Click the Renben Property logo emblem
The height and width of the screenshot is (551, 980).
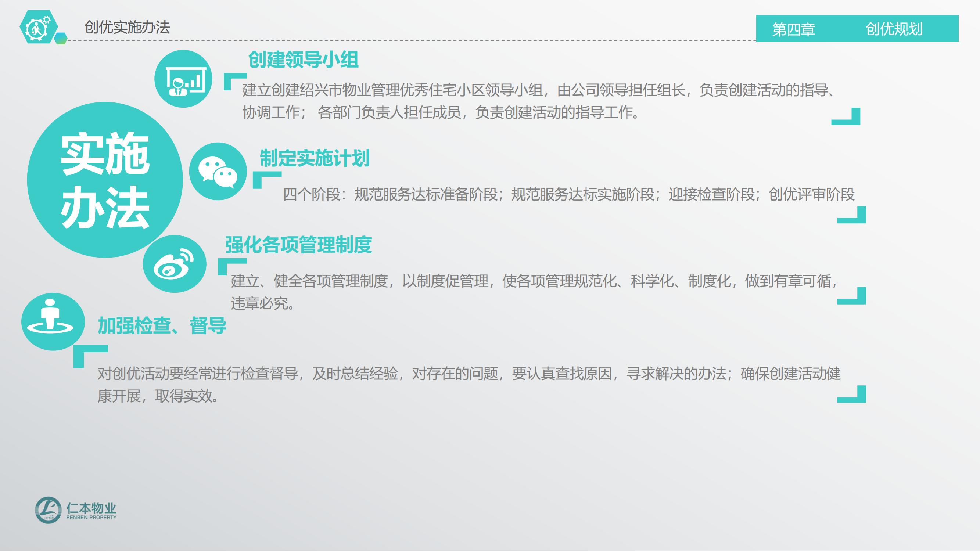(x=48, y=510)
